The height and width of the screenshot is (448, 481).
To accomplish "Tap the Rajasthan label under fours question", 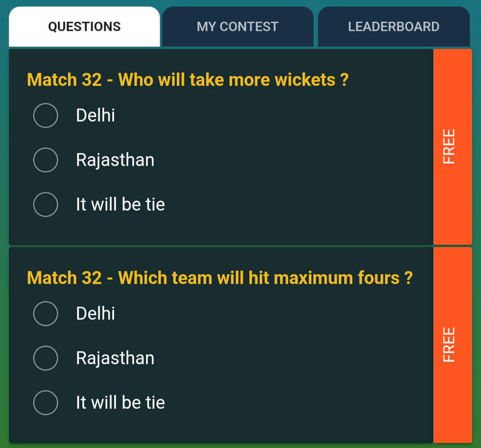I will (115, 358).
